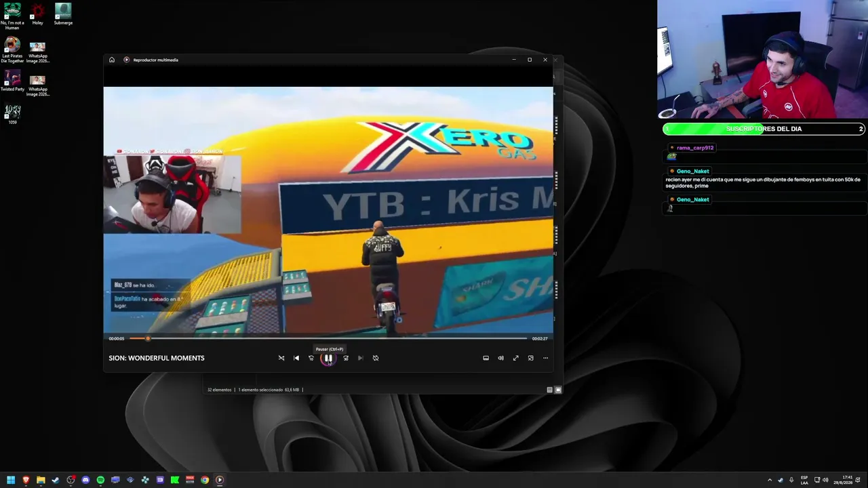
Task: Open the Twisted Party desktop shortcut
Action: [12, 81]
